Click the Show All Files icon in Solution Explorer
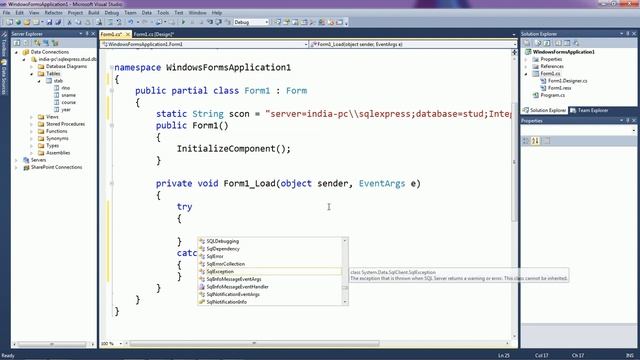This screenshot has height=360, width=640. [538, 43]
